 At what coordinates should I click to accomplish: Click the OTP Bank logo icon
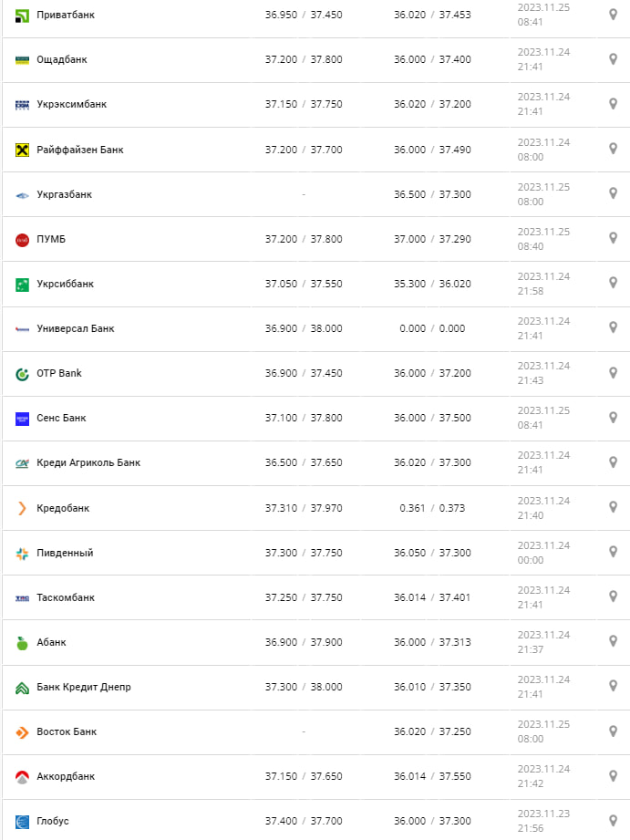23,374
